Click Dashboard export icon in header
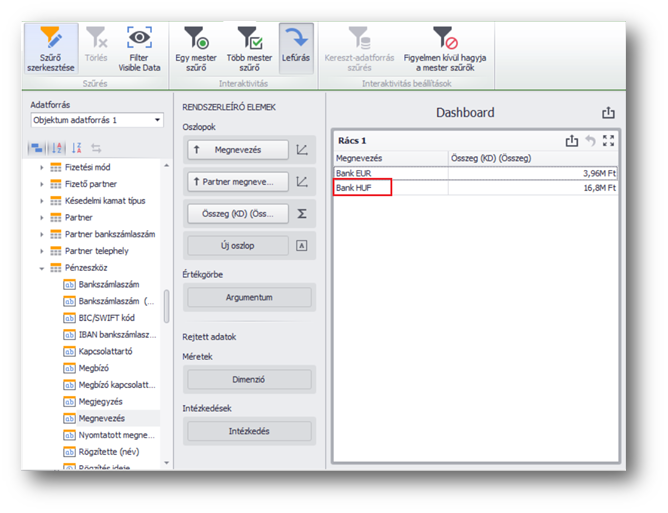The height and width of the screenshot is (513, 668). pyautogui.click(x=608, y=113)
